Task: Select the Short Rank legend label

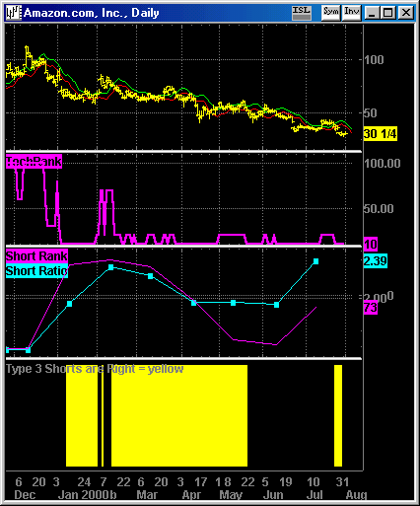Action: [36, 256]
